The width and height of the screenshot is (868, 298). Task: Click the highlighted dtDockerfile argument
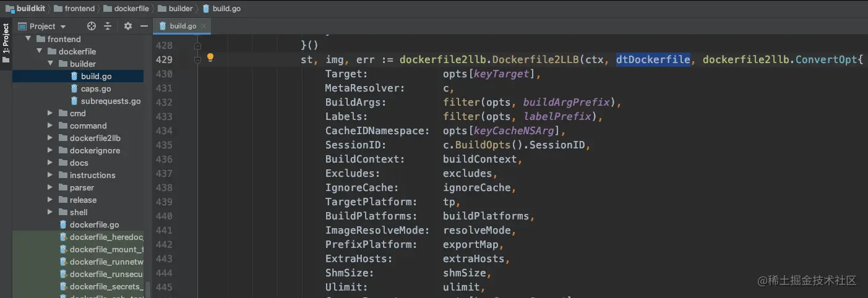pyautogui.click(x=653, y=59)
